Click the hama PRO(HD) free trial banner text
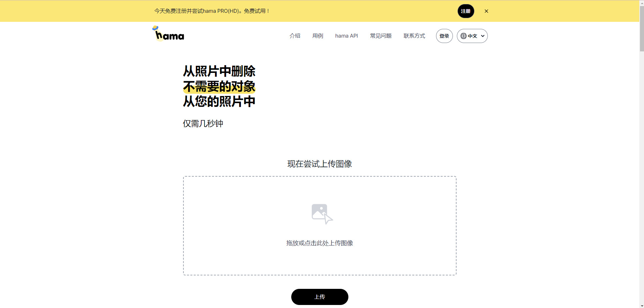 click(x=212, y=11)
